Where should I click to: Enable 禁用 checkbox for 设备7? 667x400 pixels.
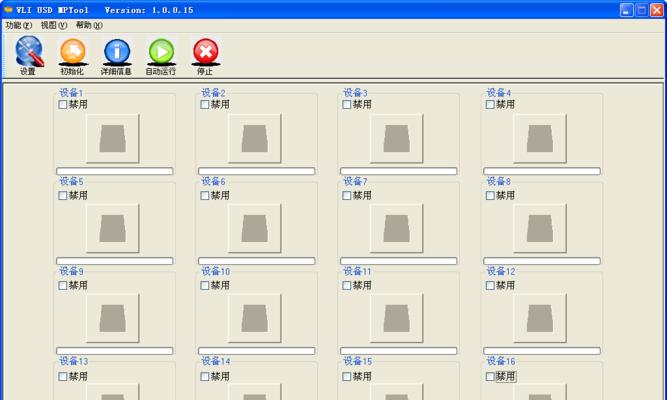click(347, 195)
